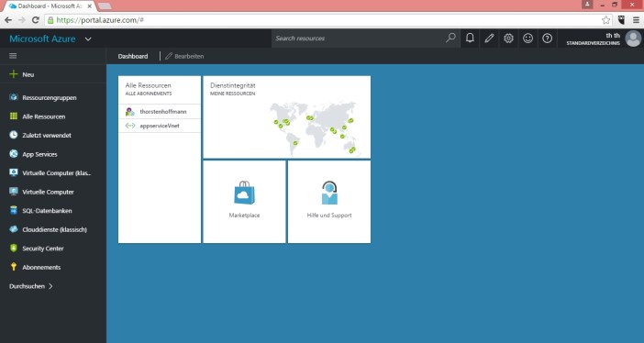The image size is (644, 343).
Task: Expand the Microsoft Azure dropdown chevron
Action: click(88, 39)
